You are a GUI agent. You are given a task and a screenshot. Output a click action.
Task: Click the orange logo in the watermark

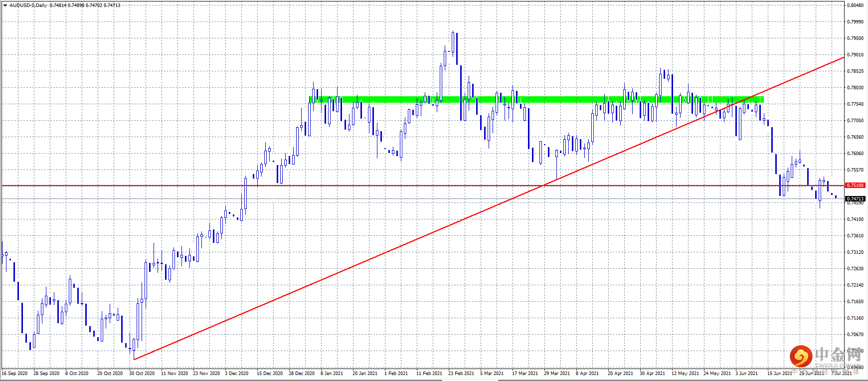point(801,357)
